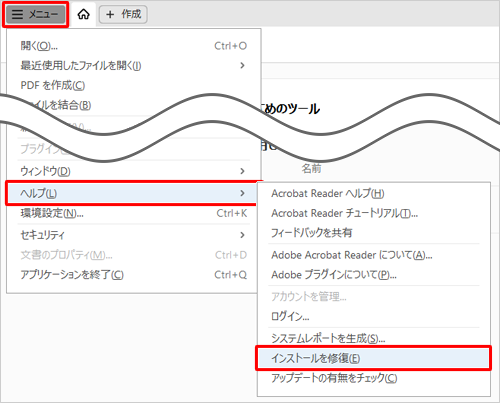Open Acrobat Reader ヘルプ(H)
500x403 pixels.
374,193
